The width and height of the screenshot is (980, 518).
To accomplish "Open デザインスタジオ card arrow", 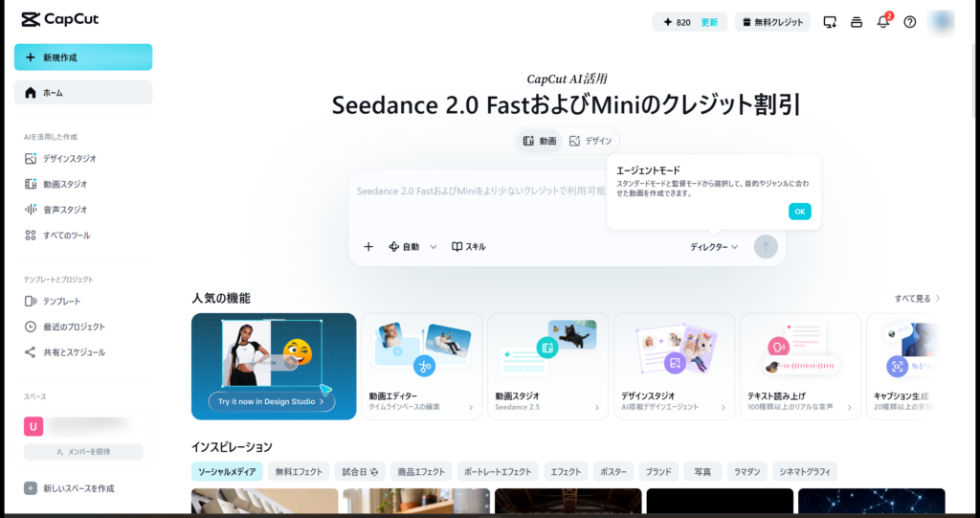I will pos(724,407).
